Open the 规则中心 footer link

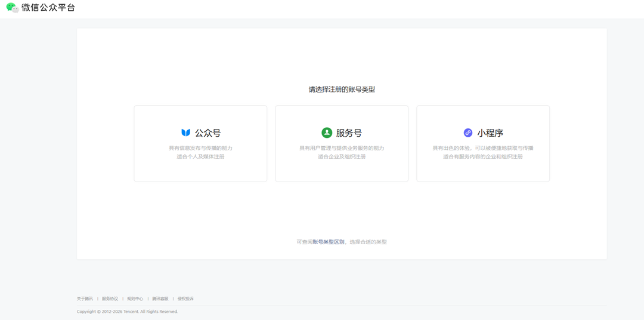pos(135,299)
